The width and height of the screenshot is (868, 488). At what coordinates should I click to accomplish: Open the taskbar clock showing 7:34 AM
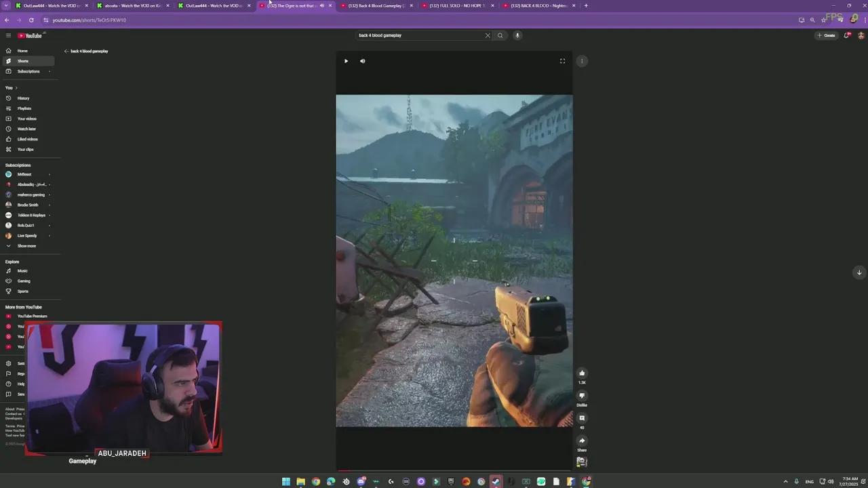click(x=850, y=482)
